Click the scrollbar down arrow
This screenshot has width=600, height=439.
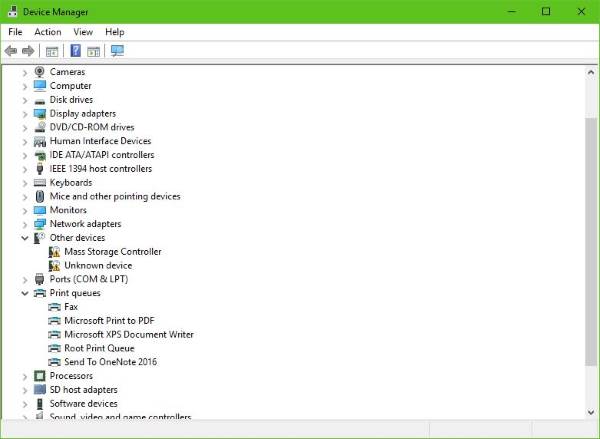[591, 412]
